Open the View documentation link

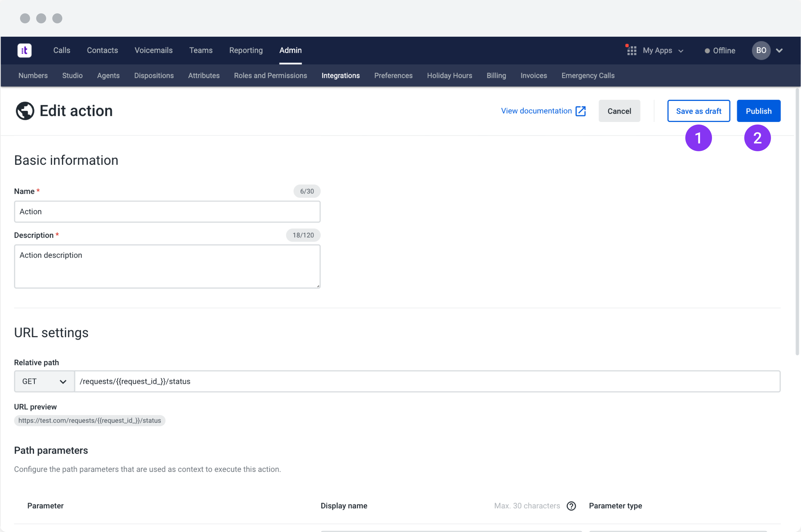(536, 111)
